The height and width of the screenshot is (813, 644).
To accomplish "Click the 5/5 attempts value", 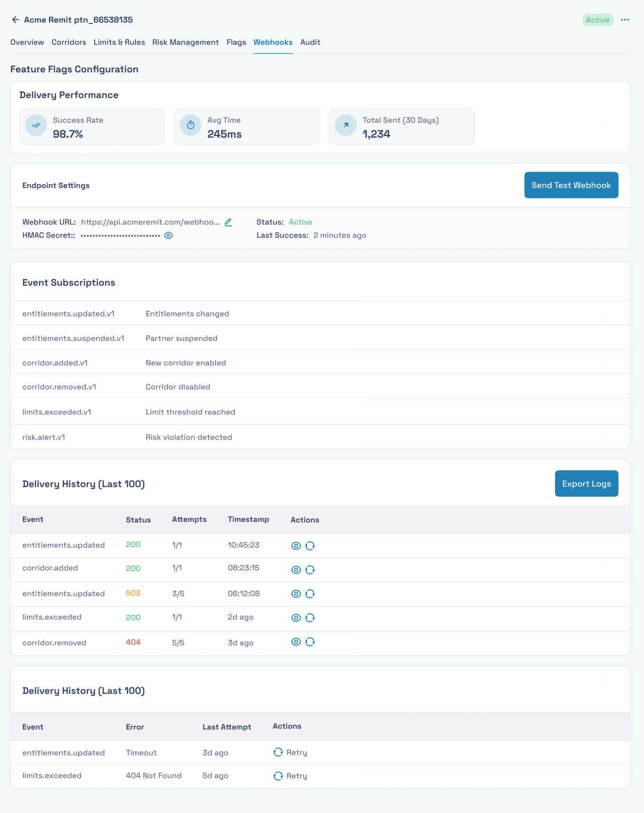I will pos(178,643).
